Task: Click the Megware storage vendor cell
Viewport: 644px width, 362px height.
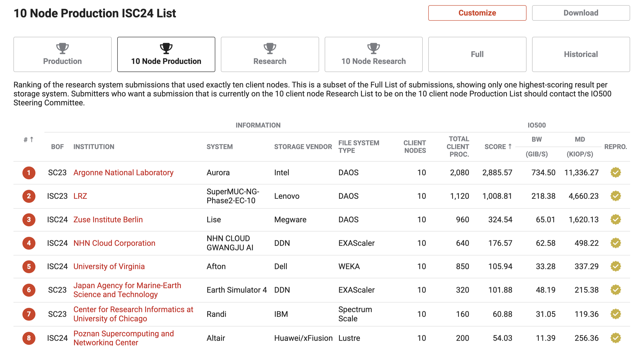Action: [290, 219]
